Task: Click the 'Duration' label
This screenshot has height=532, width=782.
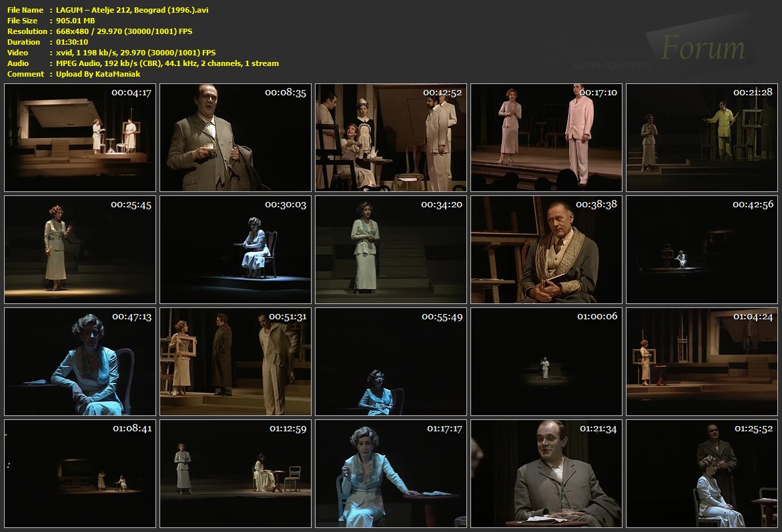Action: pos(23,42)
